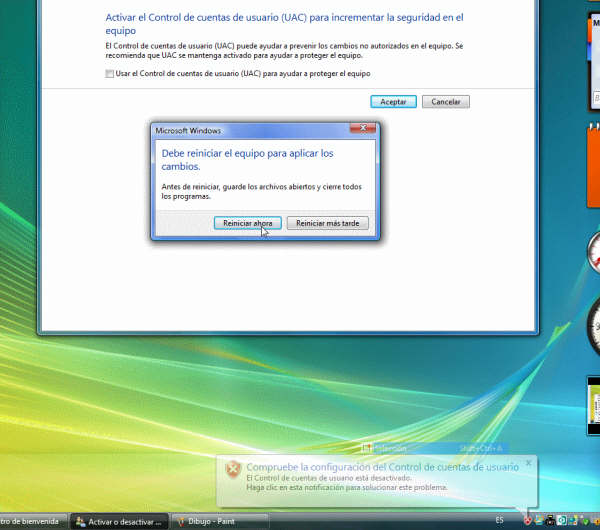
Task: Click Aceptar in the UAC window
Action: tap(393, 102)
